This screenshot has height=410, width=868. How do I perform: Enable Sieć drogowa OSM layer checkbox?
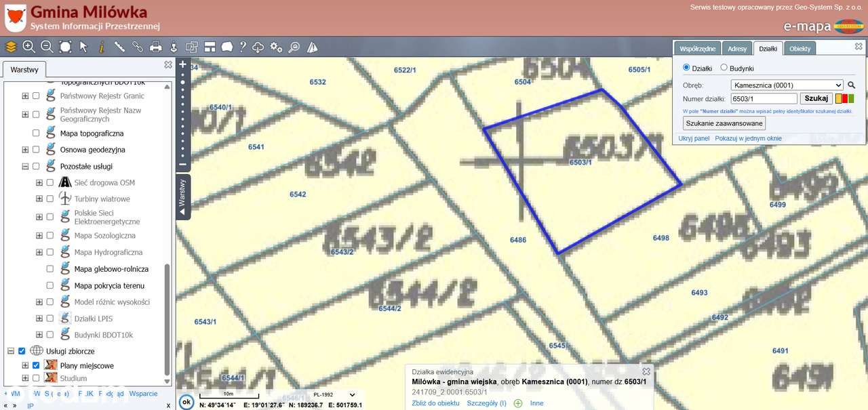pos(50,183)
